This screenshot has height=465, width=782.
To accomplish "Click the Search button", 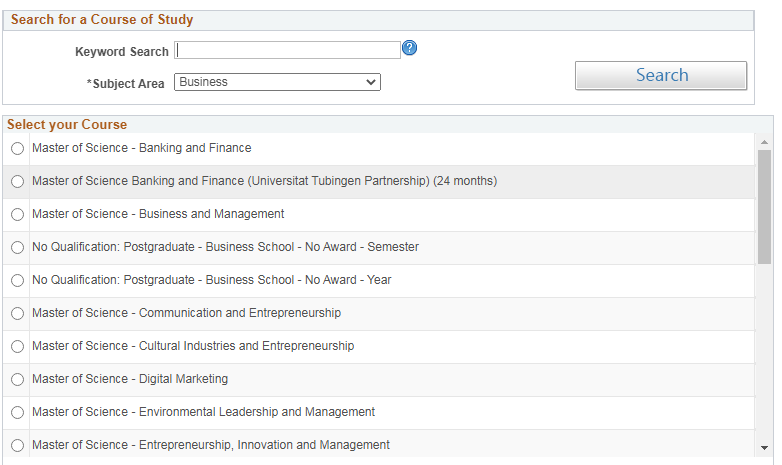I will click(x=661, y=75).
